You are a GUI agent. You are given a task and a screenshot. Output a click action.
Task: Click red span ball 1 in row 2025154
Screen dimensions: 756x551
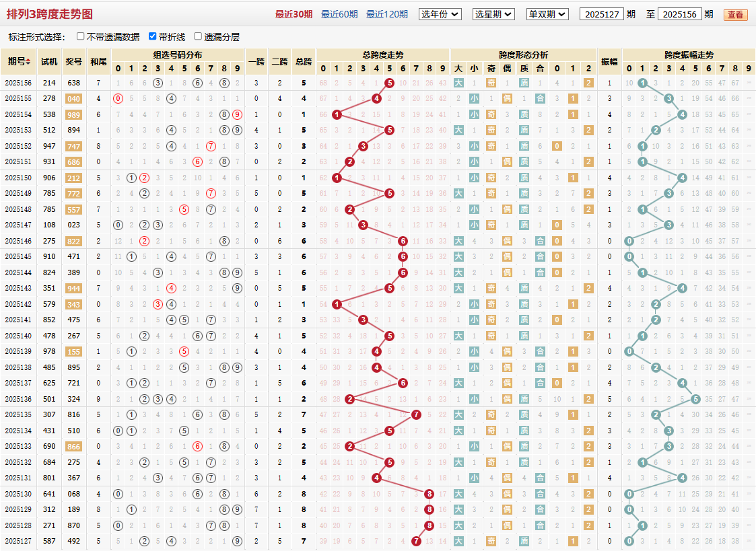tap(337, 114)
